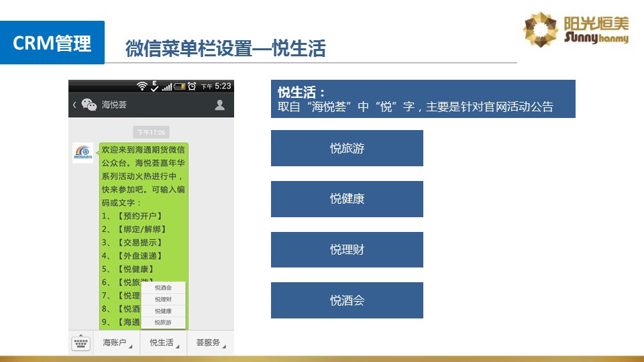The width and height of the screenshot is (644, 362).
Task: Tap the alarm clock status icon
Action: point(192,86)
